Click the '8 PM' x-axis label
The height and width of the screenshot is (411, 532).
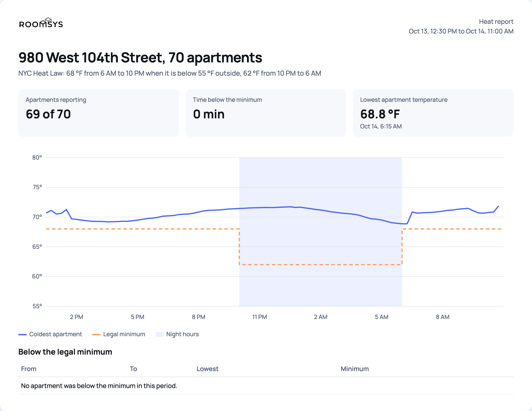tap(199, 317)
